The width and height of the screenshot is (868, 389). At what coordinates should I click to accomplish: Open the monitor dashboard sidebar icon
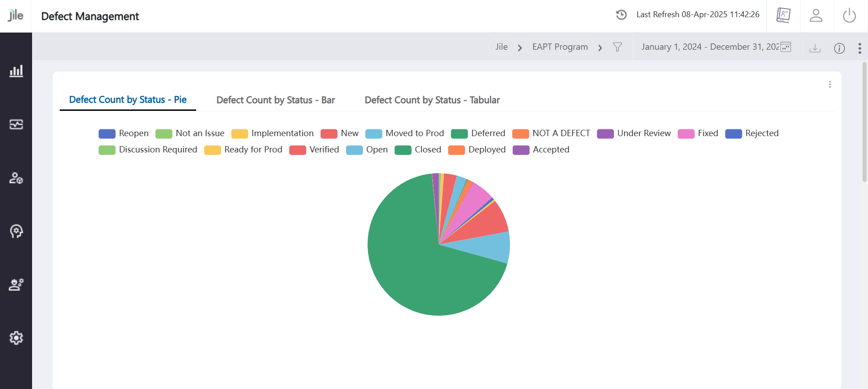point(16,124)
